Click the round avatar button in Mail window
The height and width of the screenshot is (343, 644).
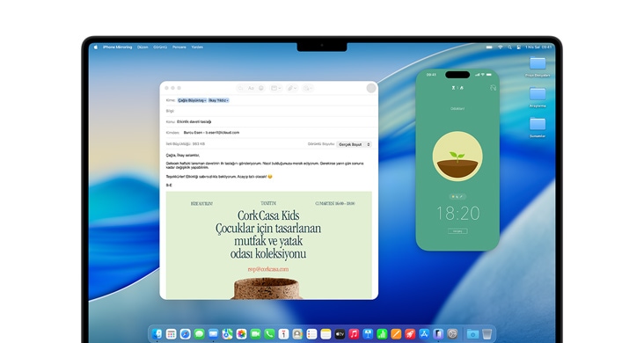pyautogui.click(x=371, y=88)
